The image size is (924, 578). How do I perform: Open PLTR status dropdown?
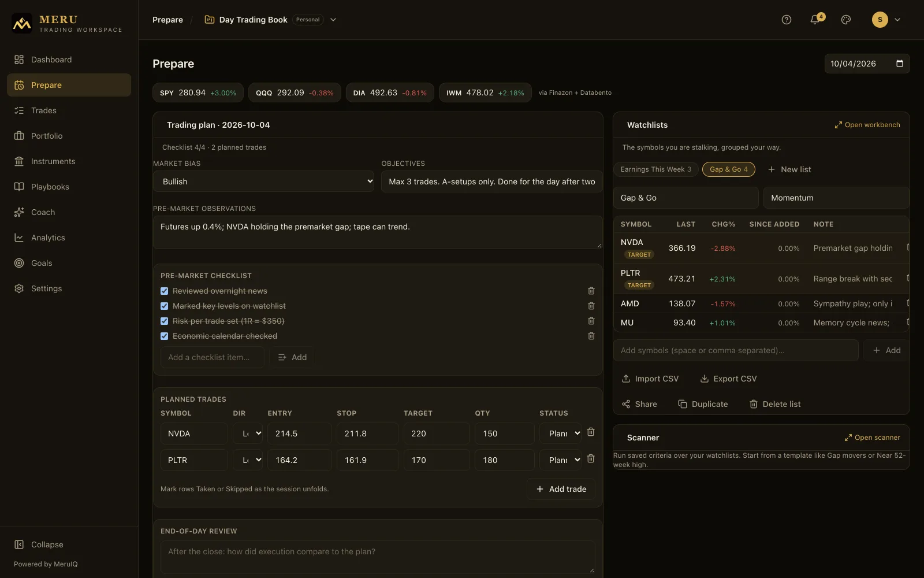560,460
